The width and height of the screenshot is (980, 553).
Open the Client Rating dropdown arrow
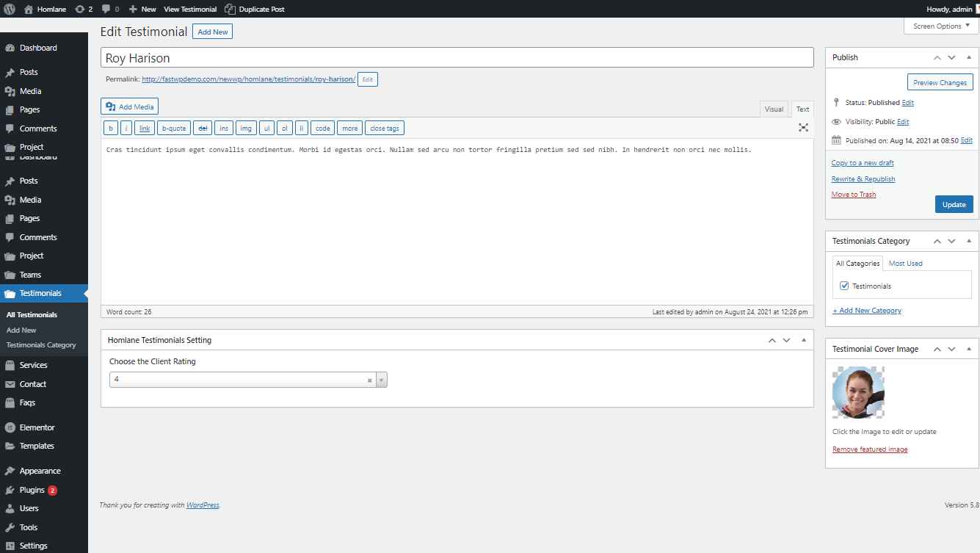tap(381, 380)
